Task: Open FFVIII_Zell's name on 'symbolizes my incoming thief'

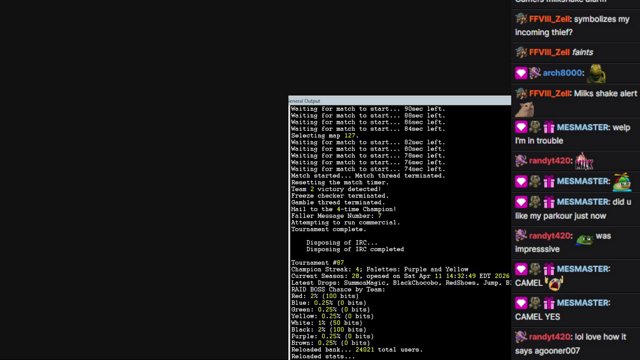Action: [x=549, y=19]
